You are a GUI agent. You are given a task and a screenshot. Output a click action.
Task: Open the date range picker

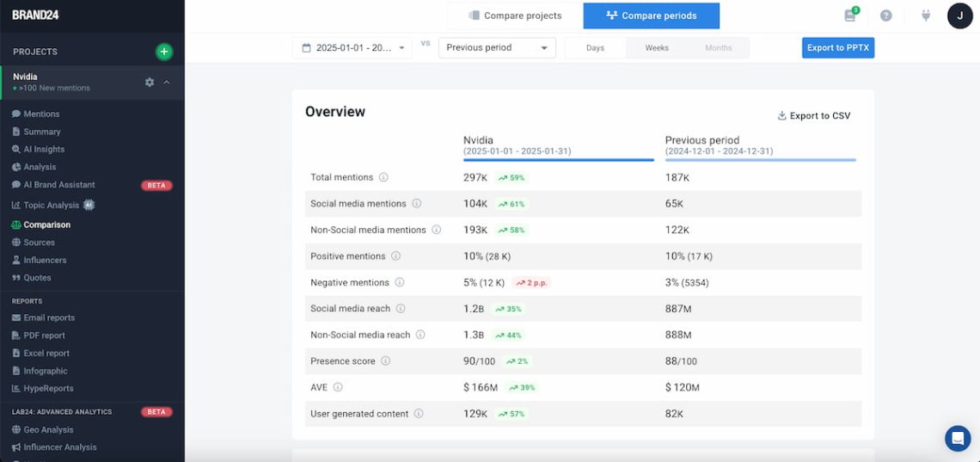352,47
